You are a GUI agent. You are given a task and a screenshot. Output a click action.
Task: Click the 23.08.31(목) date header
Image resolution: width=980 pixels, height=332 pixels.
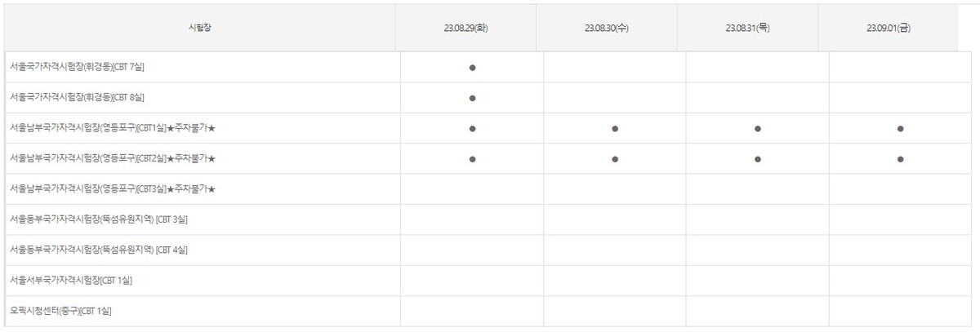tap(747, 28)
